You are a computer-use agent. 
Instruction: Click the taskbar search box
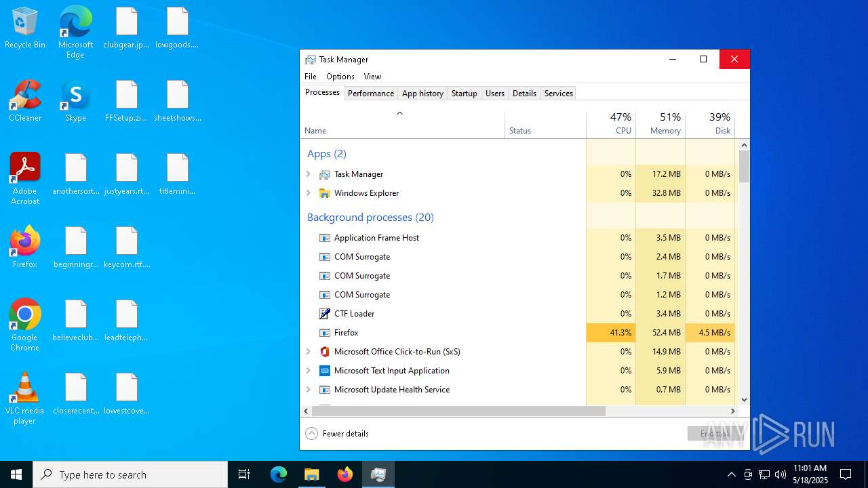(130, 474)
